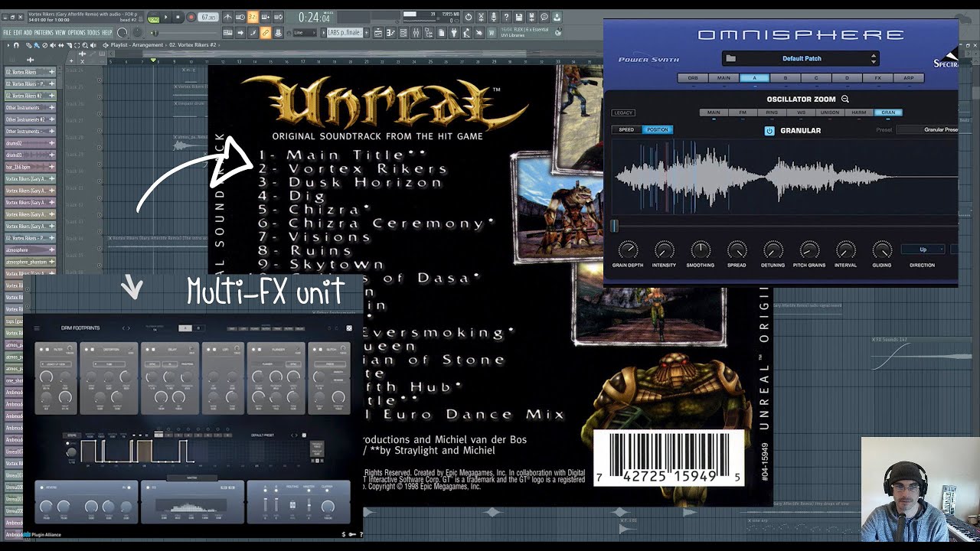The width and height of the screenshot is (980, 551).
Task: Click the floppy disk save icon
Action: (x=519, y=17)
